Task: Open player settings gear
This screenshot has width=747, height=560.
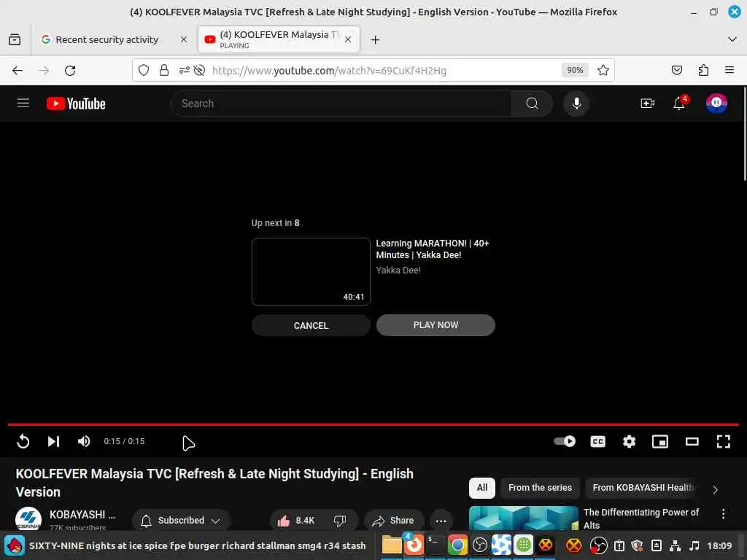Action: click(x=629, y=441)
